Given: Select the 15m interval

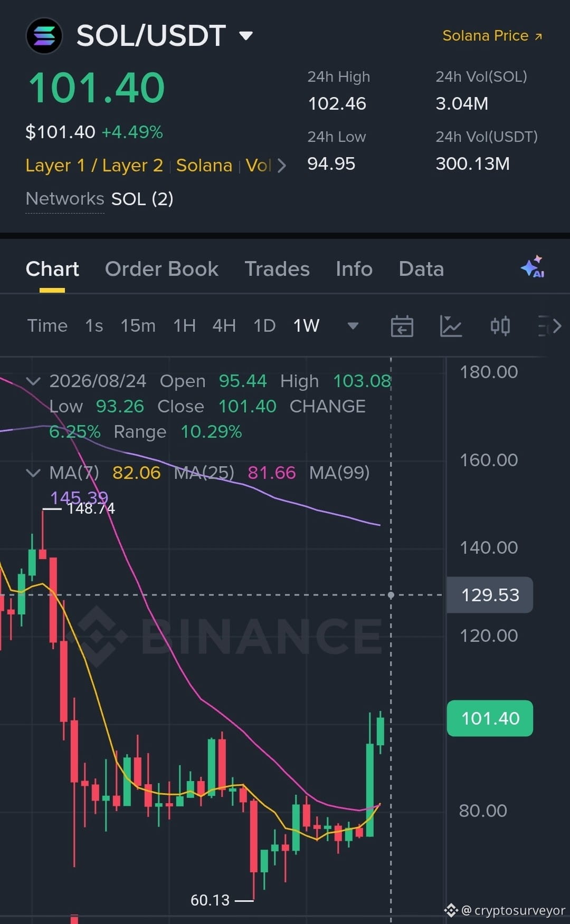Looking at the screenshot, I should (x=138, y=326).
